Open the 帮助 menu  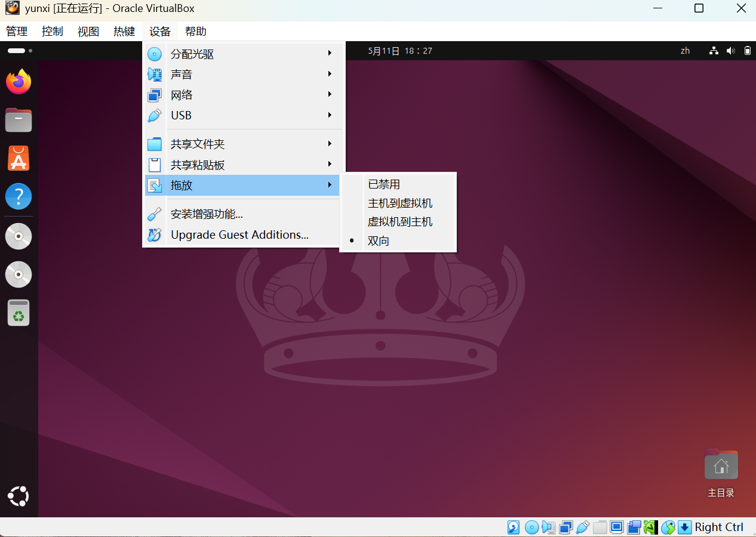(196, 32)
